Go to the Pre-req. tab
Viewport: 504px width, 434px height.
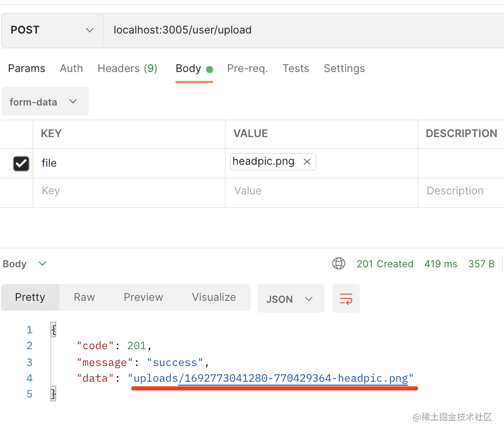tap(248, 69)
